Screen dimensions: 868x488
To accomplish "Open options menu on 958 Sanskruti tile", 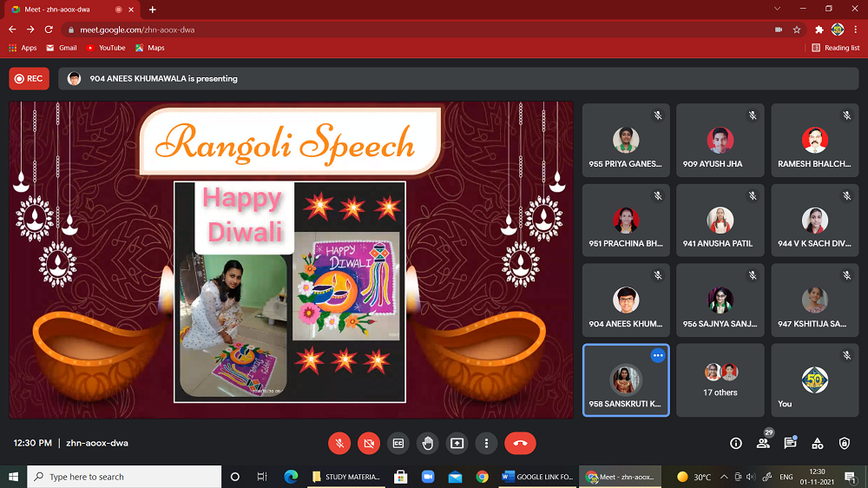I will pos(657,356).
